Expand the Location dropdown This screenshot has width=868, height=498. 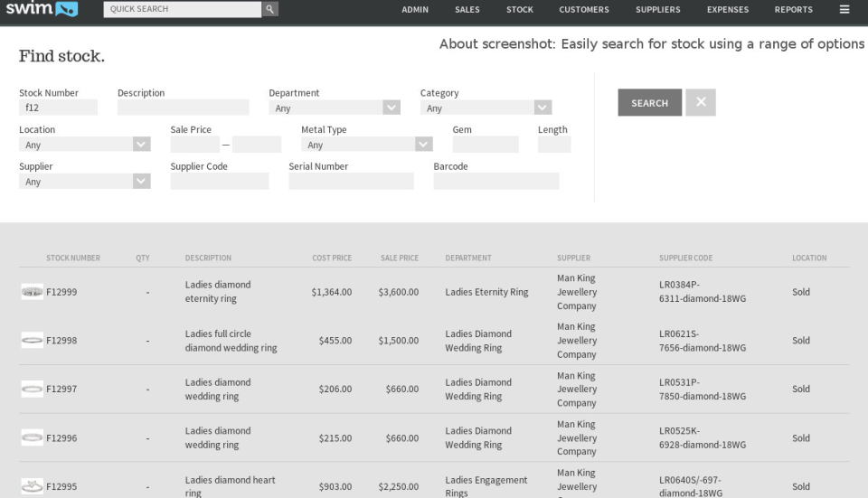coord(85,145)
